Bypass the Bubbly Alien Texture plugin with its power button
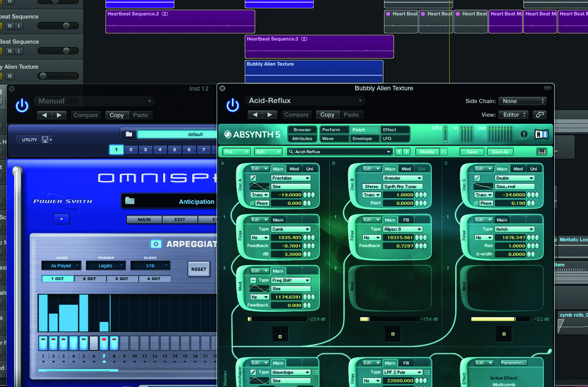 pos(233,105)
